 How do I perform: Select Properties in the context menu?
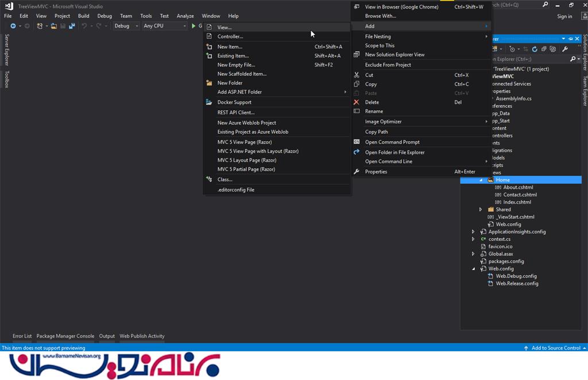pos(421,172)
